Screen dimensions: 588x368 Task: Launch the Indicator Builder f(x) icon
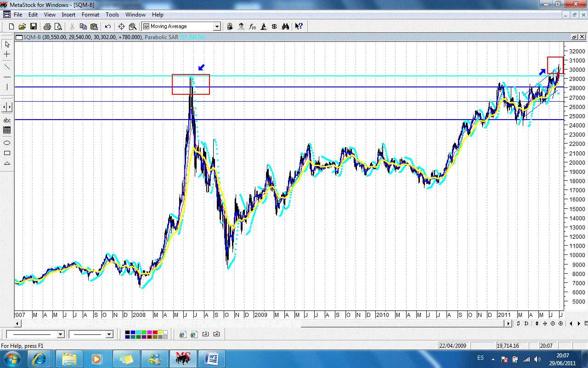(x=252, y=27)
